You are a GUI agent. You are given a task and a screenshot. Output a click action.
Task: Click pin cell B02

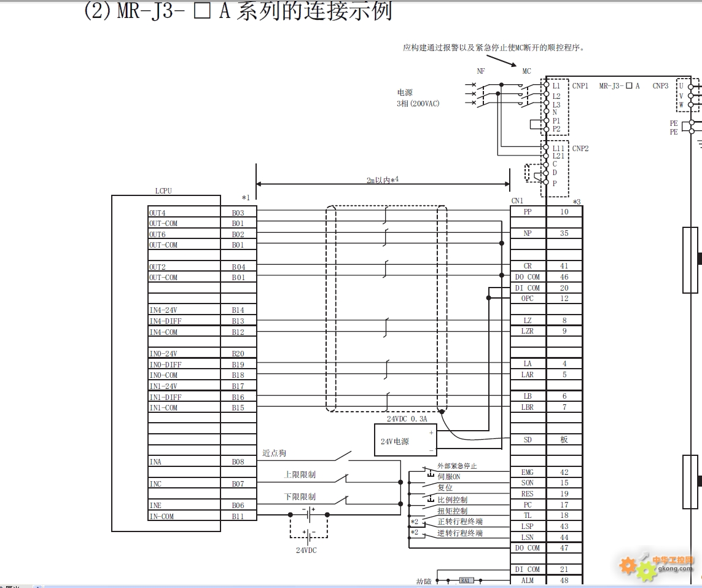[x=238, y=234]
